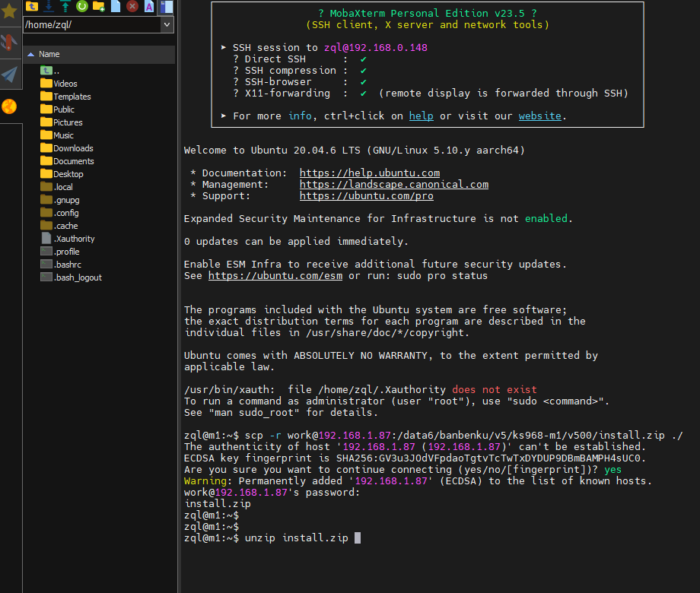Screen dimensions: 700x593
Task: Select the orange globe Sftp tab
Action: 9,106
